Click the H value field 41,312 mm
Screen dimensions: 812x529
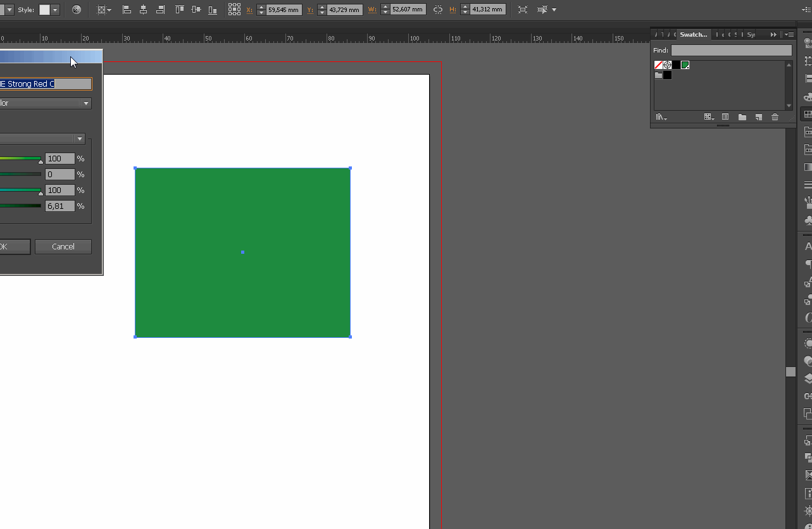pyautogui.click(x=488, y=9)
